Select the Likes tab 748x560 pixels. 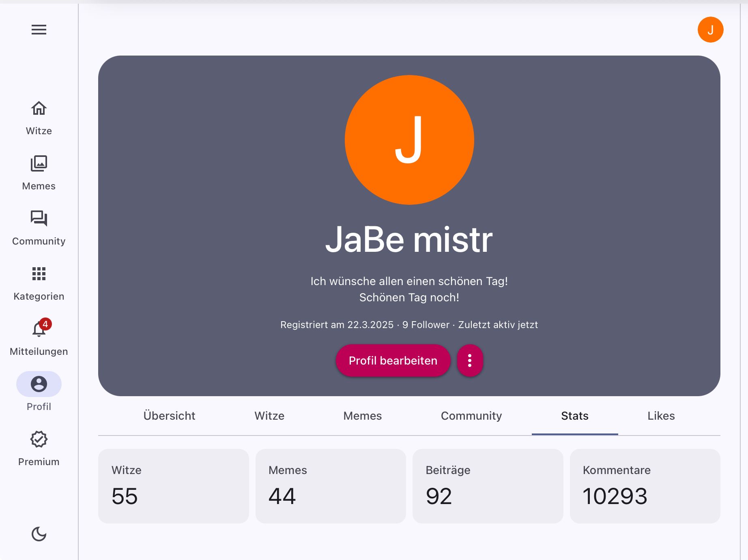coord(661,416)
